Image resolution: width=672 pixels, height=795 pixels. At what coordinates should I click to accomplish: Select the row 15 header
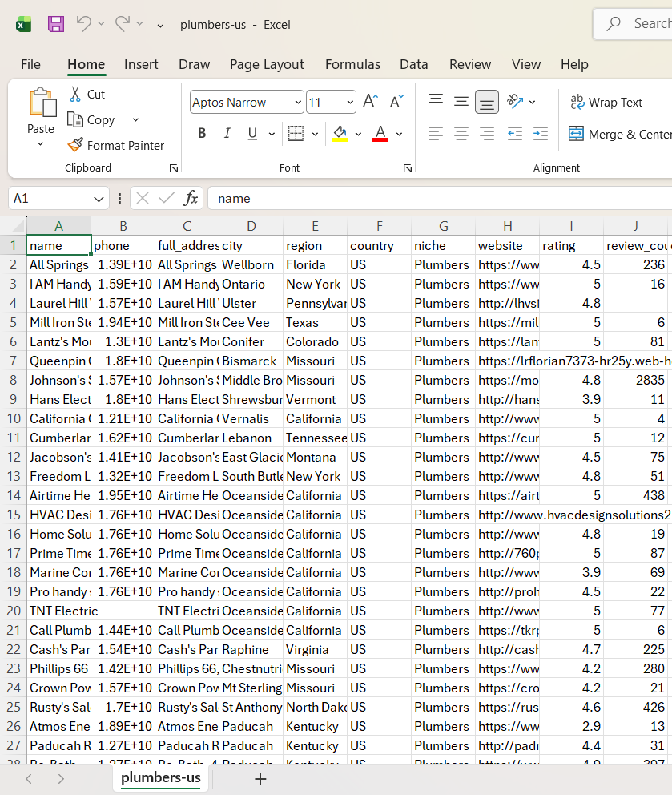point(14,515)
